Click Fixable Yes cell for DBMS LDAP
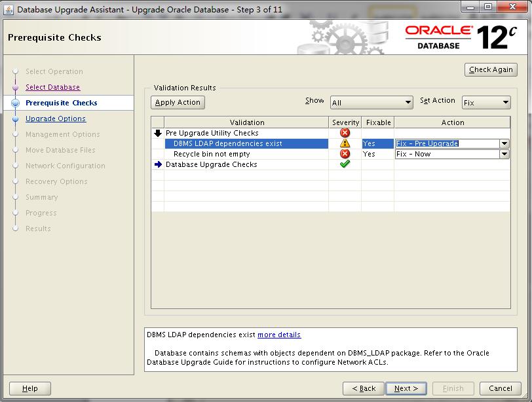The image size is (532, 402). [x=377, y=144]
